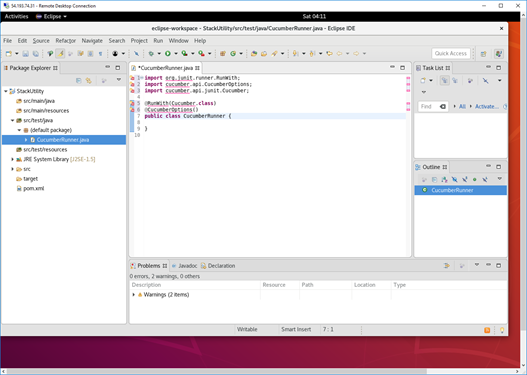Click the Save All icon in the toolbar
Viewport: 527px width, 375px height.
[35, 53]
